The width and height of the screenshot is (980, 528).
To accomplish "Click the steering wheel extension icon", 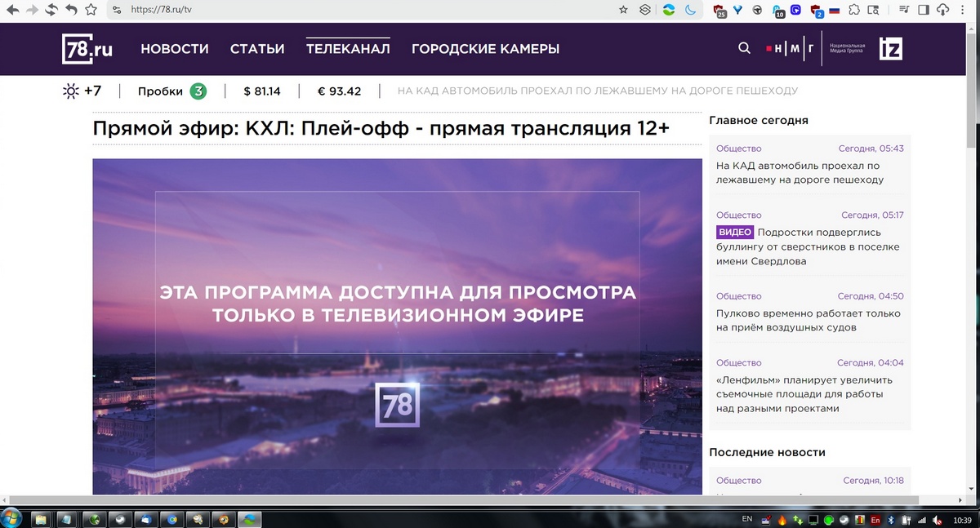I will [x=757, y=10].
